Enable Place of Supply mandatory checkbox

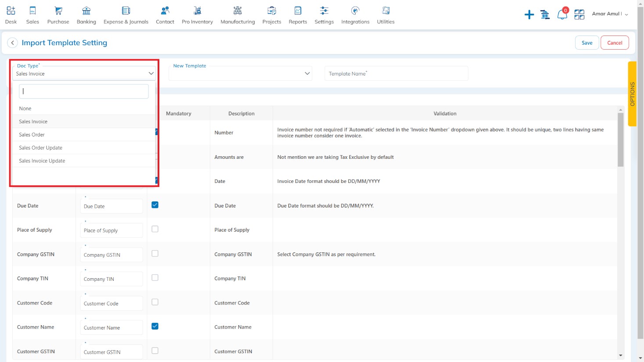(155, 229)
